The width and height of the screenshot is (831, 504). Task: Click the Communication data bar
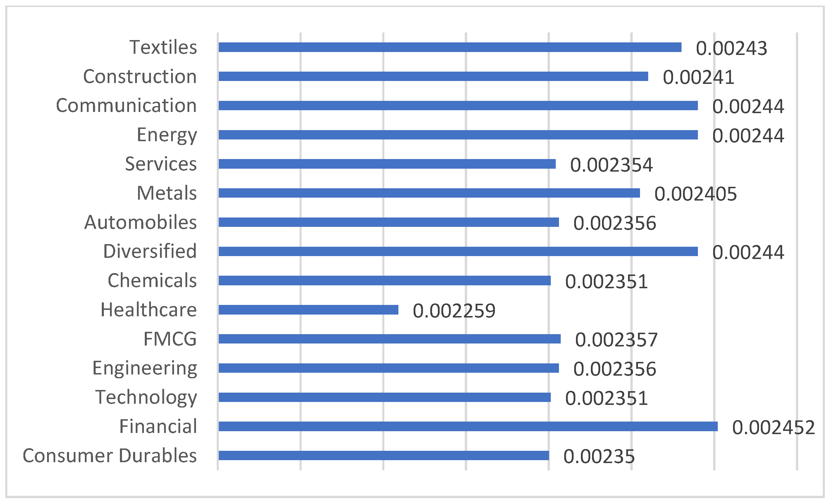(458, 106)
